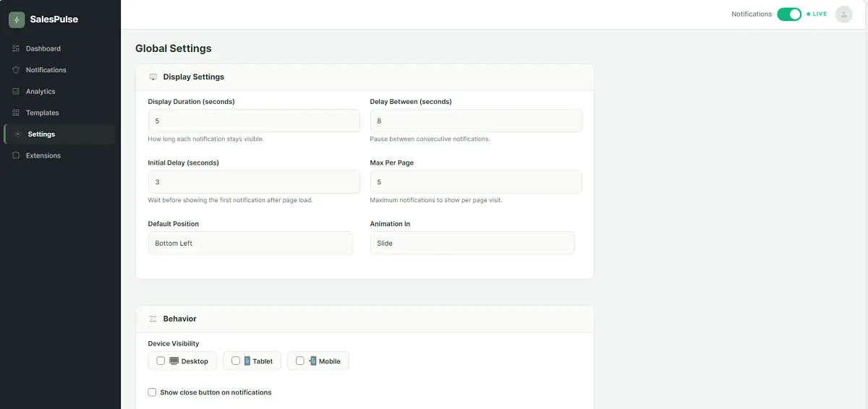This screenshot has height=409, width=868.
Task: Open the Animation In dropdown
Action: 472,244
